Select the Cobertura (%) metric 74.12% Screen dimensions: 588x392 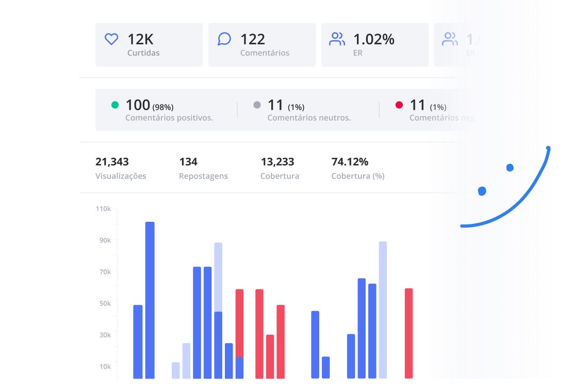click(350, 162)
